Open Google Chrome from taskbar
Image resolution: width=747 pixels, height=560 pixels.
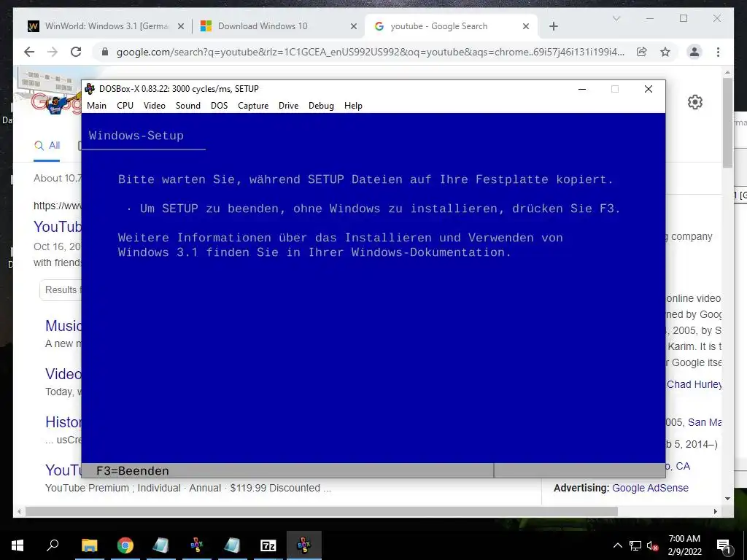125,545
